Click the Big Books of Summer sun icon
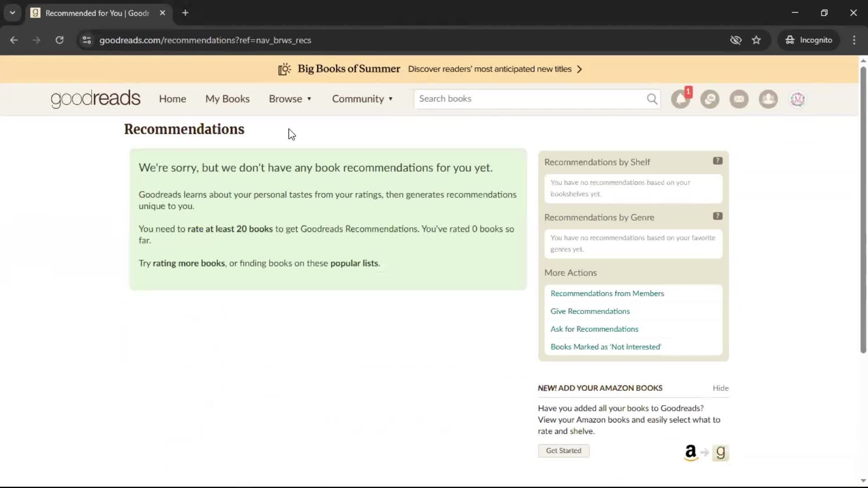 284,69
